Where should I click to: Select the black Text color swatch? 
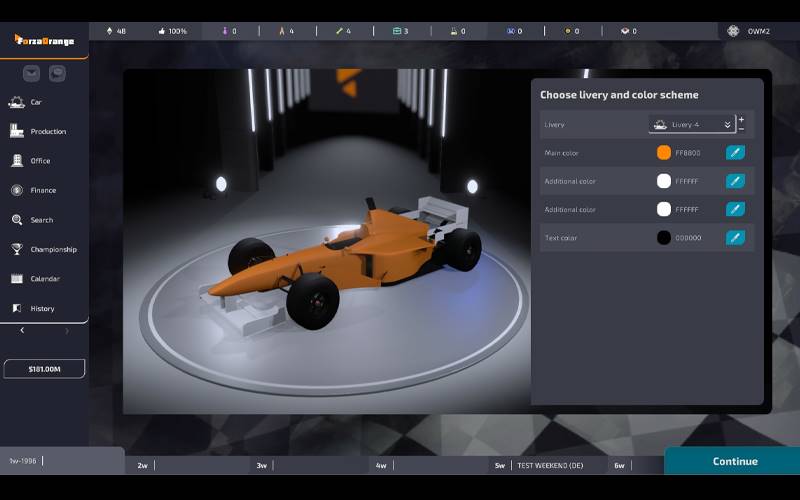tap(664, 238)
